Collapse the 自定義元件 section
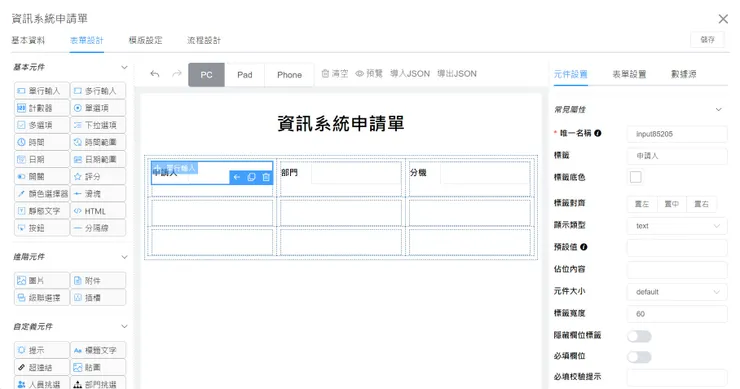The height and width of the screenshot is (389, 740). tap(124, 326)
